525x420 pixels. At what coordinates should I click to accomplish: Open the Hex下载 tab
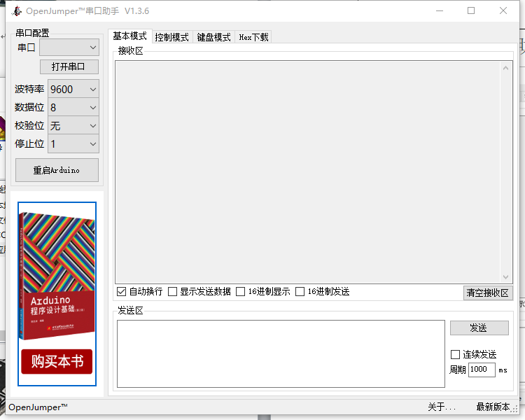pos(253,37)
